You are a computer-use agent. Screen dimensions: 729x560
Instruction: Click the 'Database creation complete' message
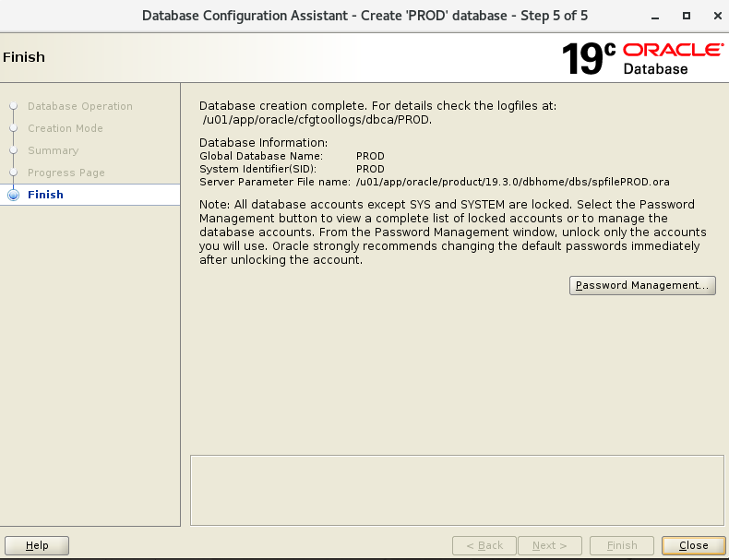[377, 106]
